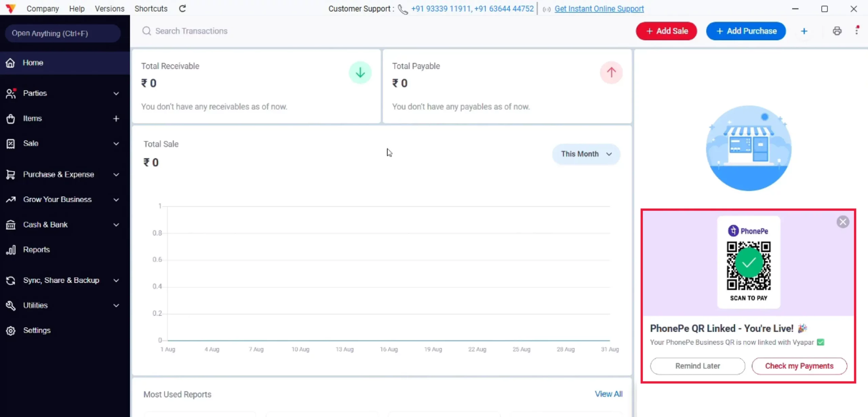Open the Versions menu

tap(110, 8)
